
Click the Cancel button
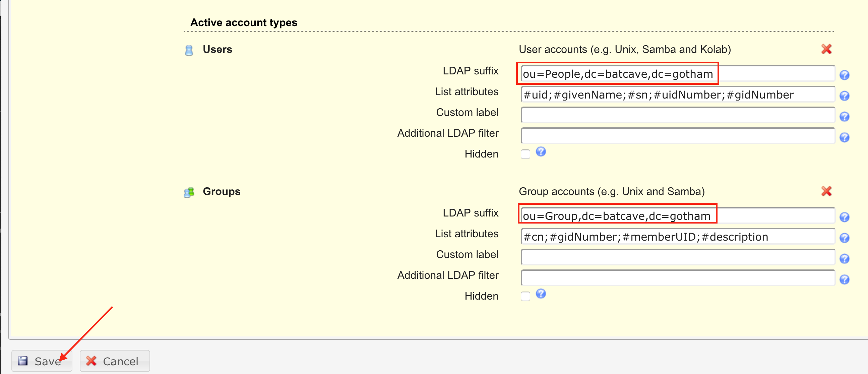(x=115, y=361)
